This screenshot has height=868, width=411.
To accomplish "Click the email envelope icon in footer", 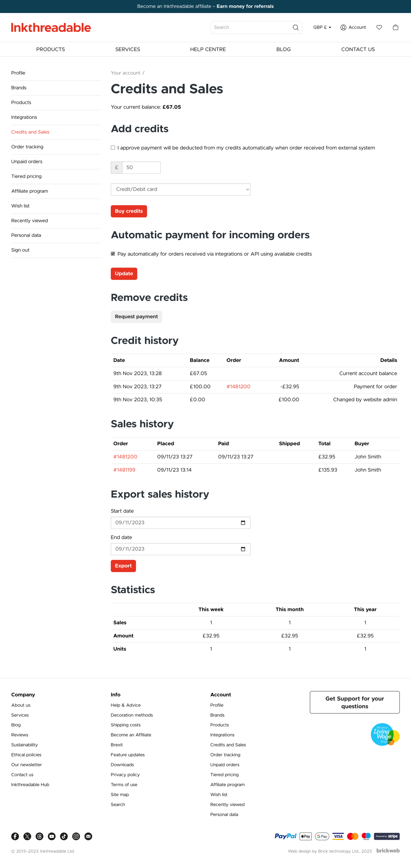I will pyautogui.click(x=88, y=836).
